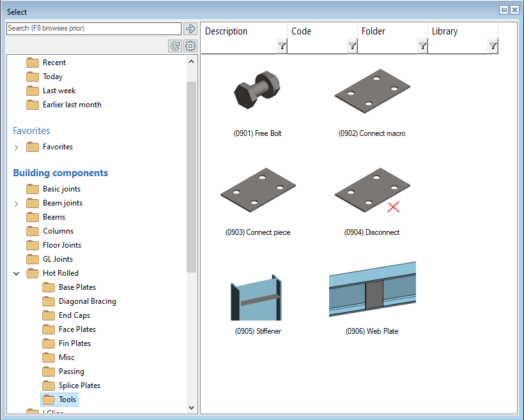The width and height of the screenshot is (524, 420).
Task: Click the tree scrollbar down arrow
Action: click(x=192, y=407)
